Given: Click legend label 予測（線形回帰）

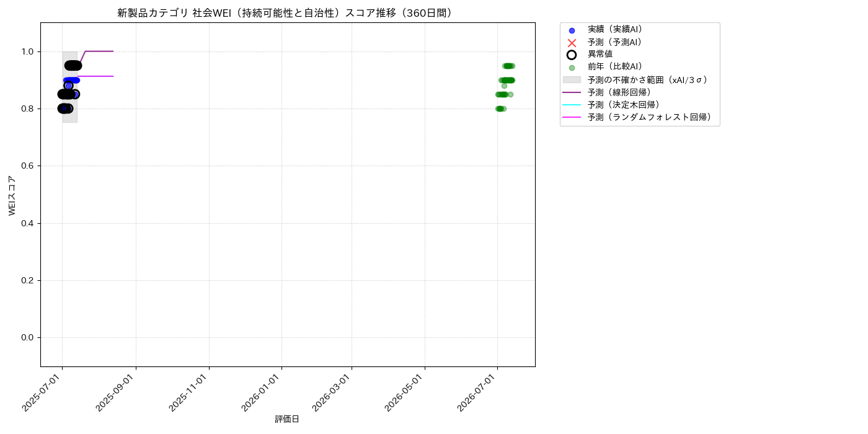Looking at the screenshot, I should [x=622, y=92].
